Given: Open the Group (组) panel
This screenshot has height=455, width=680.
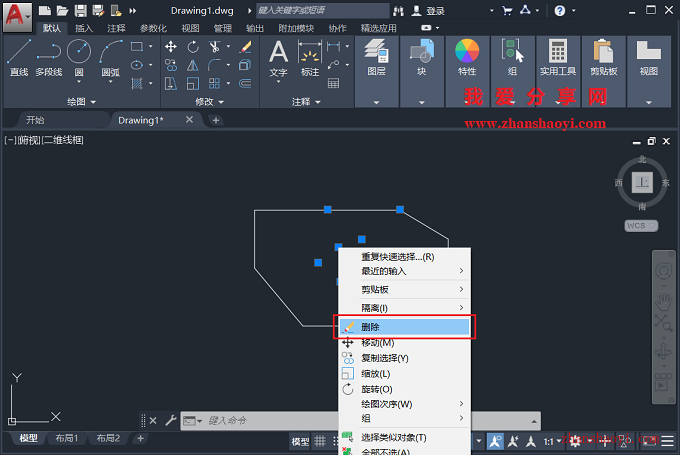Looking at the screenshot, I should pos(512,57).
